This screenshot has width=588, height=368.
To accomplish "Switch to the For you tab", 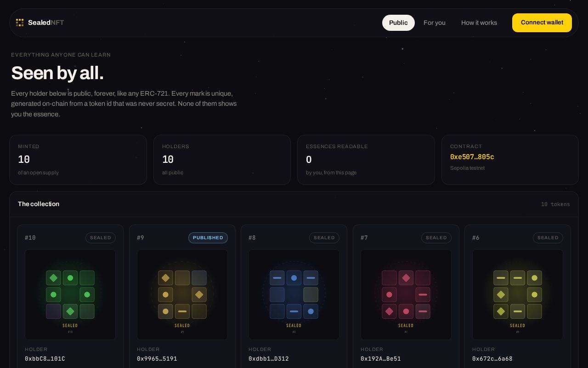I will click(435, 23).
